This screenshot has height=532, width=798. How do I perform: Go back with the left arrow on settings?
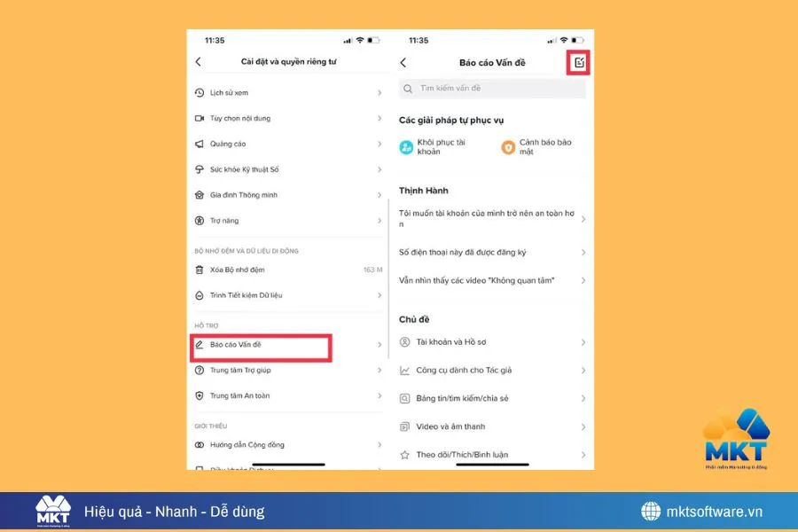(199, 62)
